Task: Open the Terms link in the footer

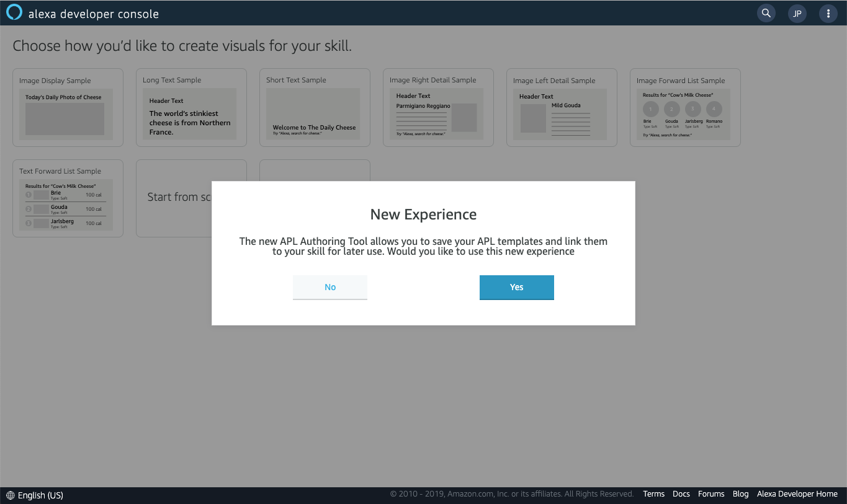Action: point(653,493)
